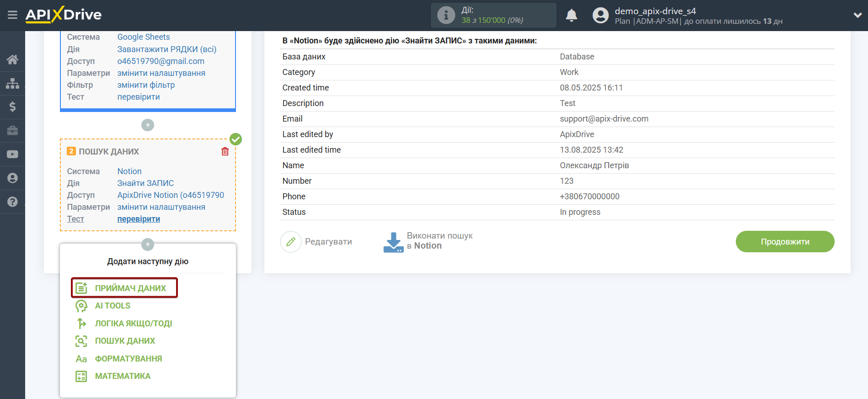Image resolution: width=868 pixels, height=399 pixels.
Task: Select МАТЕМАТИКА menu item
Action: [x=123, y=376]
